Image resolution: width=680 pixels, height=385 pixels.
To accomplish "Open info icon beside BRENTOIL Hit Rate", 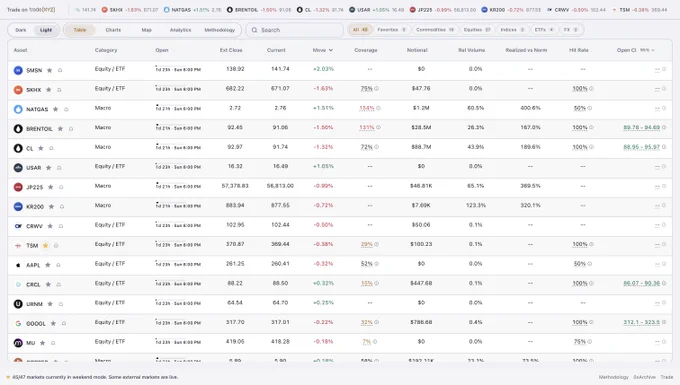I will coord(591,127).
